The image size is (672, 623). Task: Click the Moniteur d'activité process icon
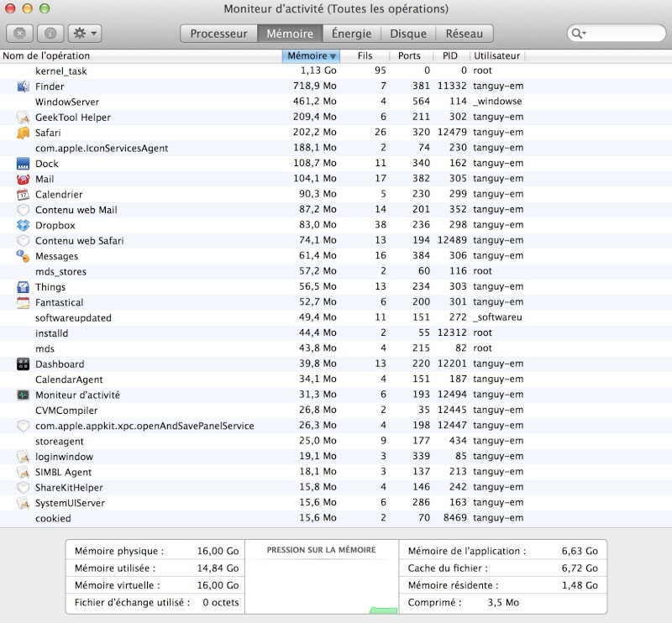[x=24, y=395]
